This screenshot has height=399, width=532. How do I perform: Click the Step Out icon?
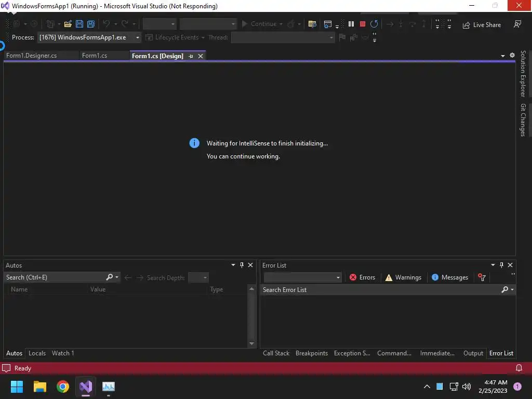click(424, 24)
